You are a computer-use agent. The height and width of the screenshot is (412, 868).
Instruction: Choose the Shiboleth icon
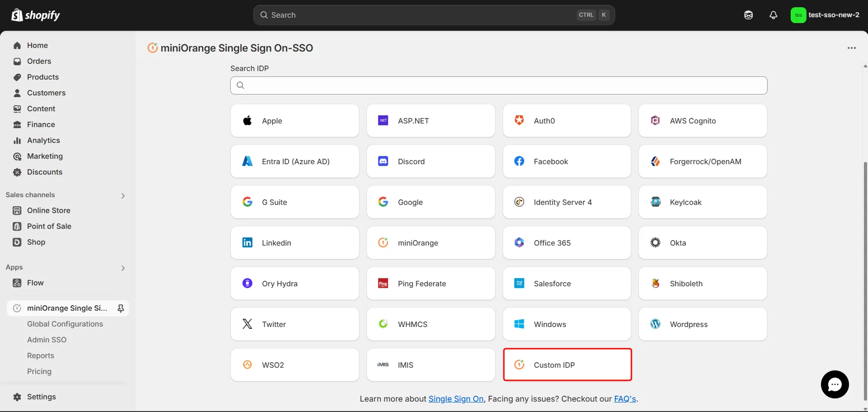click(x=655, y=283)
